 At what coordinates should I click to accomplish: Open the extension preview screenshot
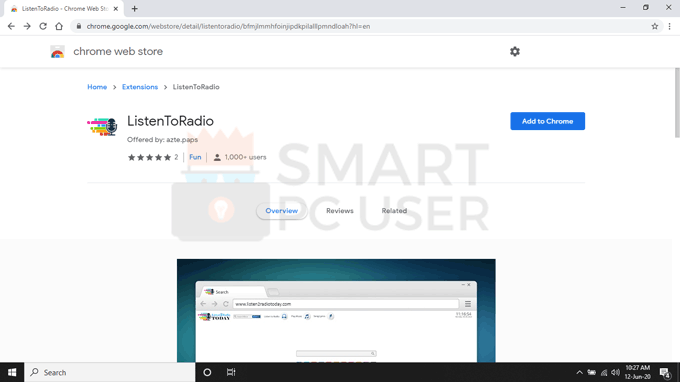coord(336,311)
